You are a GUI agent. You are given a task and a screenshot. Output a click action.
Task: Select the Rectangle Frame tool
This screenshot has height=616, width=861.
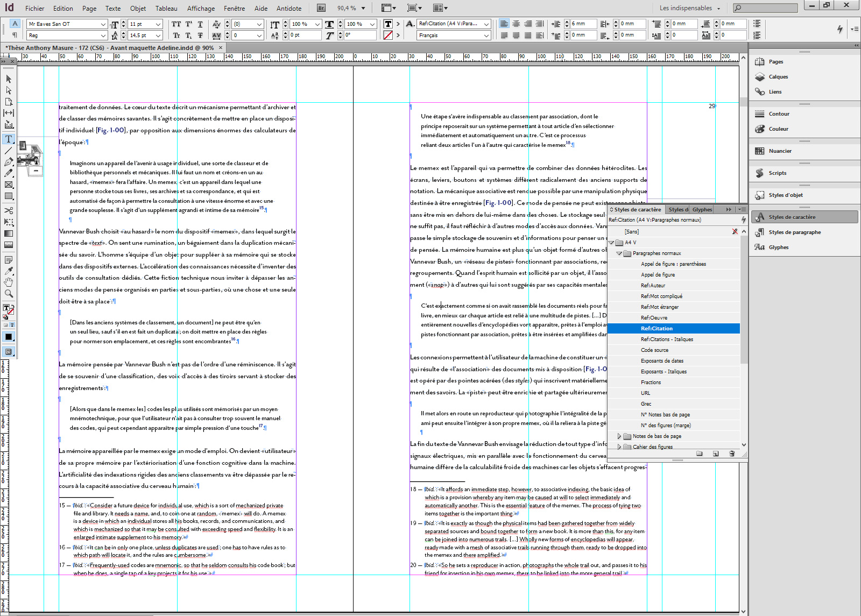pos(9,185)
